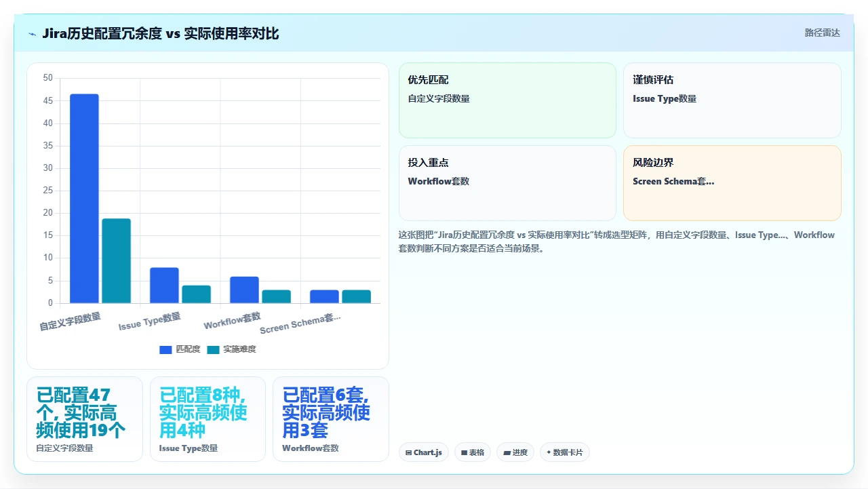
Task: Open the 谨慎评估 card
Action: pos(732,100)
